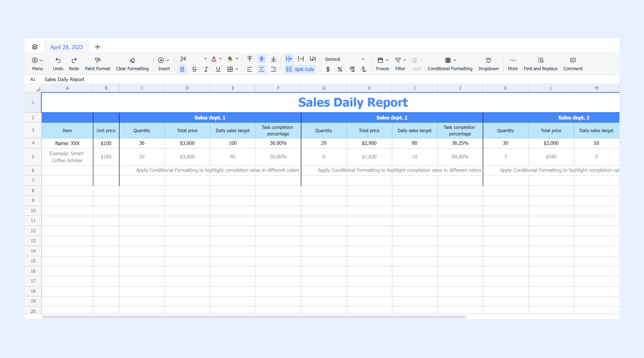The width and height of the screenshot is (644, 358).
Task: Click the font color A swatch
Action: point(214,59)
